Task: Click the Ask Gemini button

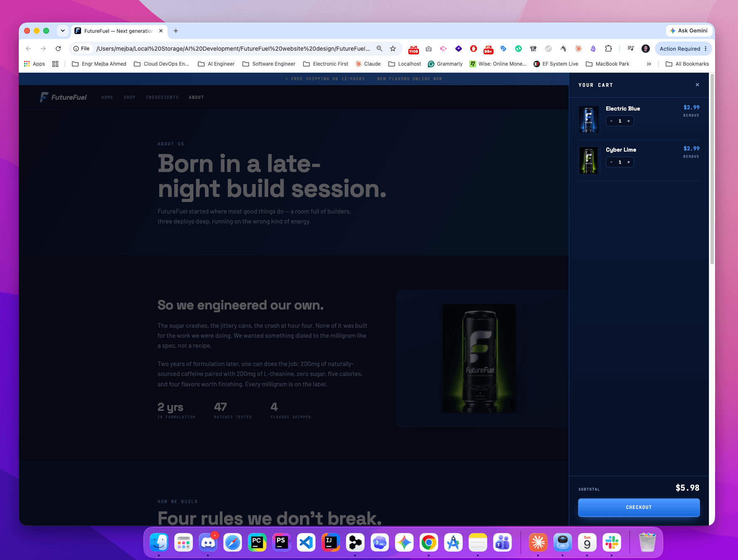Action: 689,31
